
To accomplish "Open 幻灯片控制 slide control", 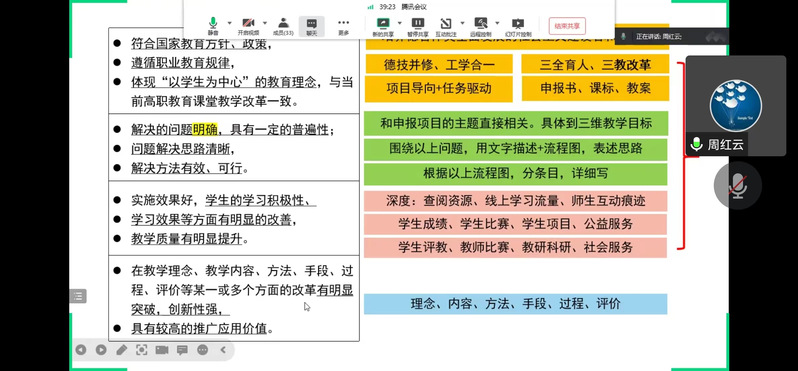I will (518, 26).
